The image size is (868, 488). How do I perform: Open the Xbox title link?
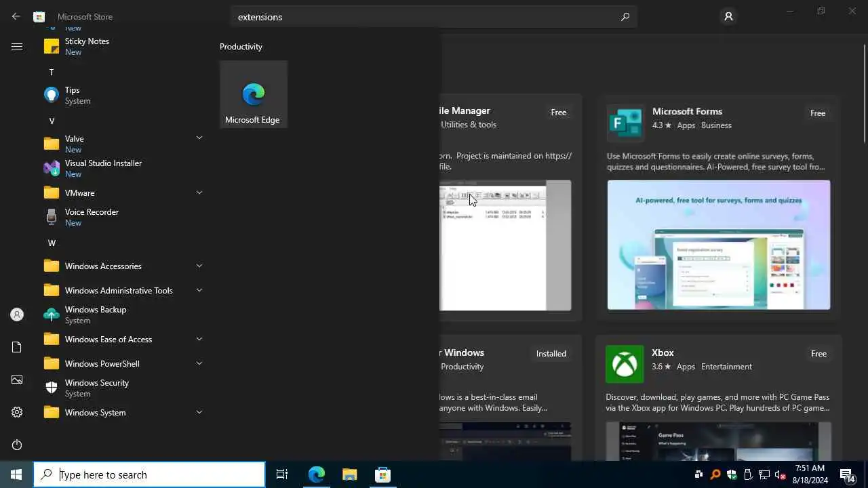[663, 352]
